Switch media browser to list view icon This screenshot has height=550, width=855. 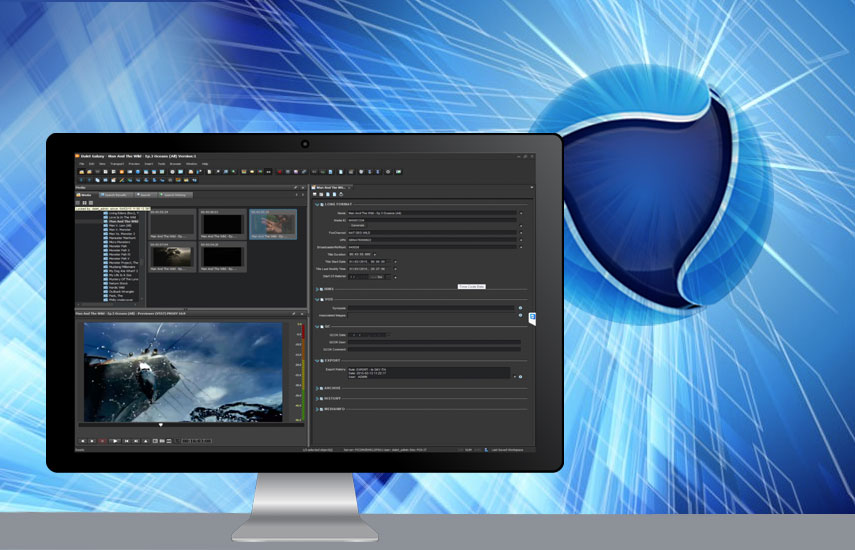click(77, 203)
